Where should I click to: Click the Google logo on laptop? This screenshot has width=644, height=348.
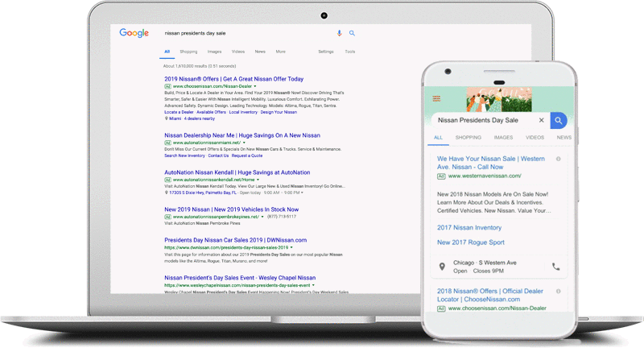(134, 33)
